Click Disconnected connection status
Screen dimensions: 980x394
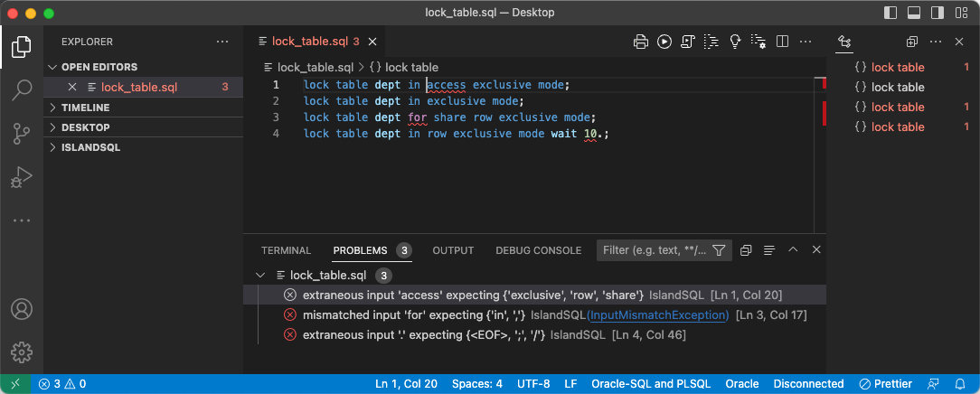808,384
